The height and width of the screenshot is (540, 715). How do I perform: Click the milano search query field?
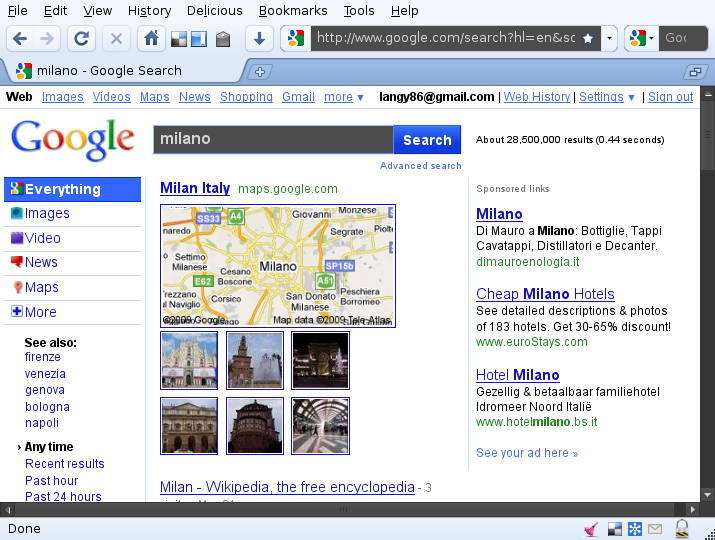point(273,140)
